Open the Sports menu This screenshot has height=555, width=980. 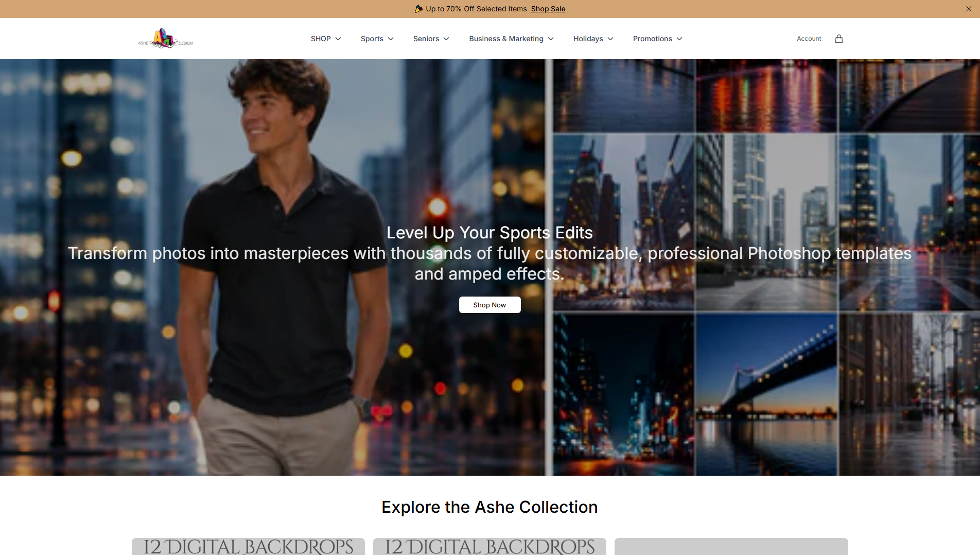point(377,39)
